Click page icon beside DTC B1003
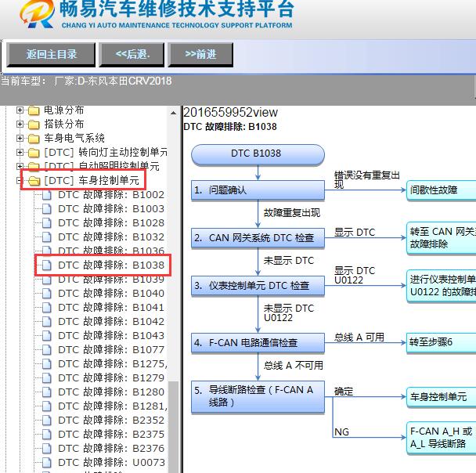476x473 pixels. click(x=46, y=209)
